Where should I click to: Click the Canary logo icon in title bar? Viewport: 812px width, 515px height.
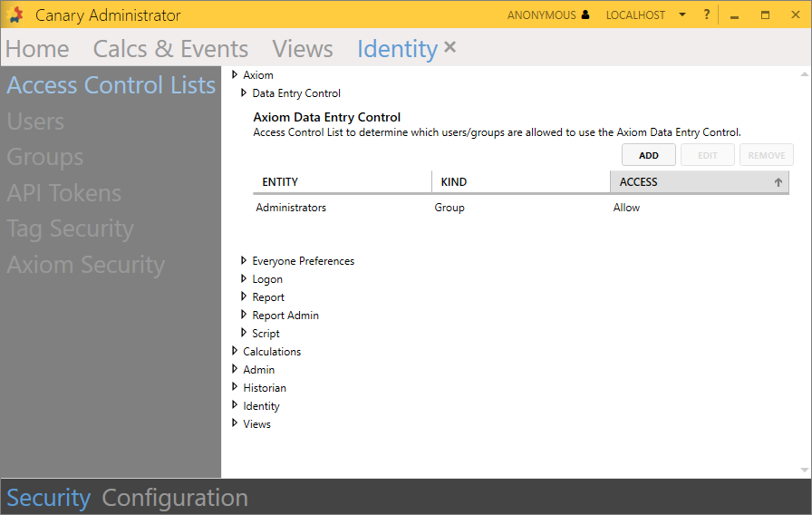[x=15, y=15]
